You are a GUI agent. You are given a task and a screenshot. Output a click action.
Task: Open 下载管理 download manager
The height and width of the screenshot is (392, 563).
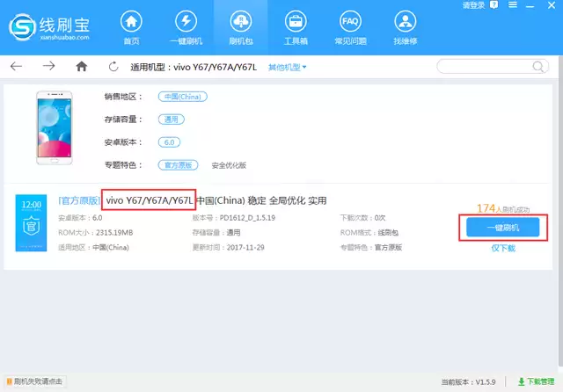click(x=536, y=381)
